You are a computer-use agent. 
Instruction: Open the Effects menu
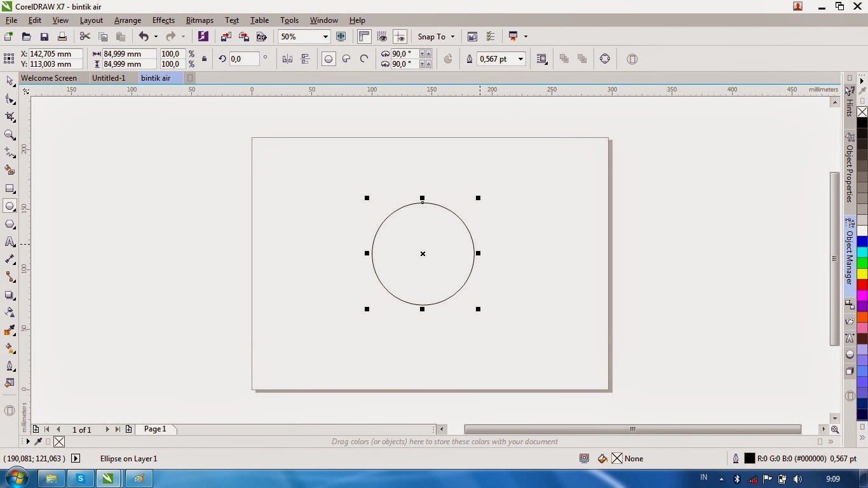(163, 20)
